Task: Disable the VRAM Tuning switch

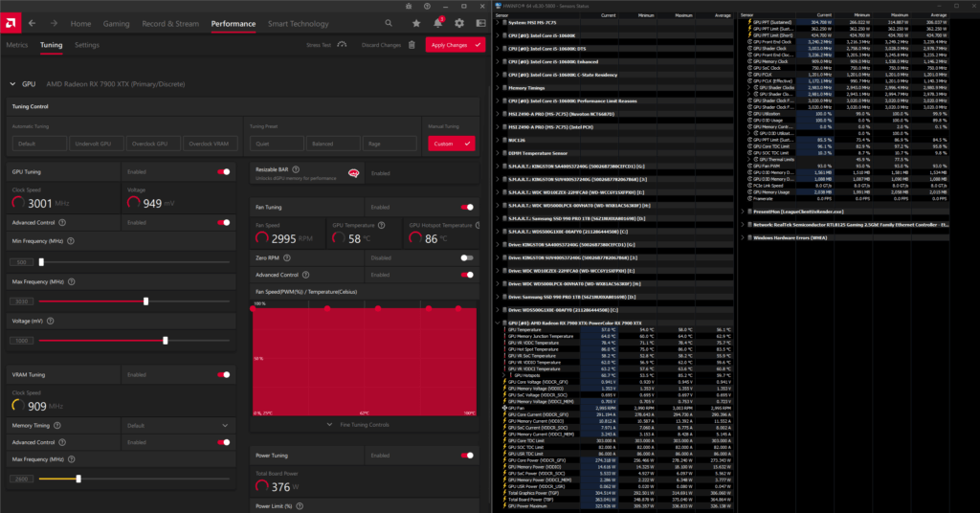Action: point(223,375)
